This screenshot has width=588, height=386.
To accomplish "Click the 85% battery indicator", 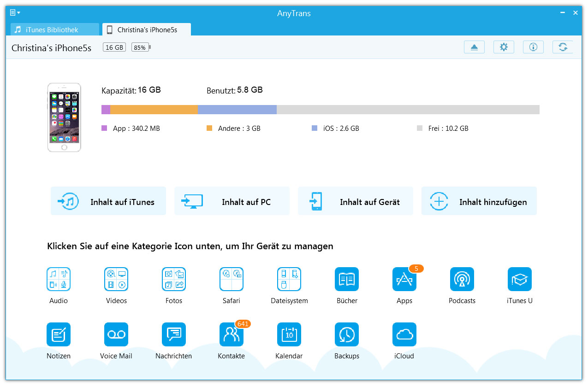I will pyautogui.click(x=141, y=47).
